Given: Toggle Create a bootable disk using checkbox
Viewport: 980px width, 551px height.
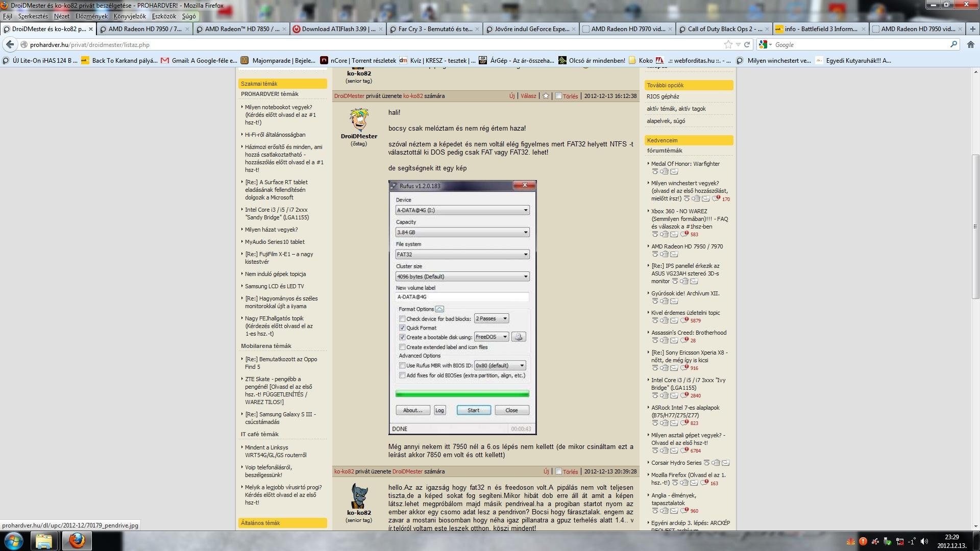Looking at the screenshot, I should pyautogui.click(x=402, y=337).
